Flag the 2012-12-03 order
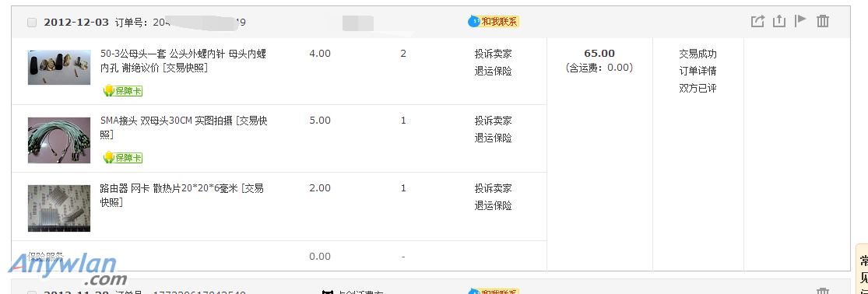Viewport: 868px width, 294px height. tap(800, 21)
